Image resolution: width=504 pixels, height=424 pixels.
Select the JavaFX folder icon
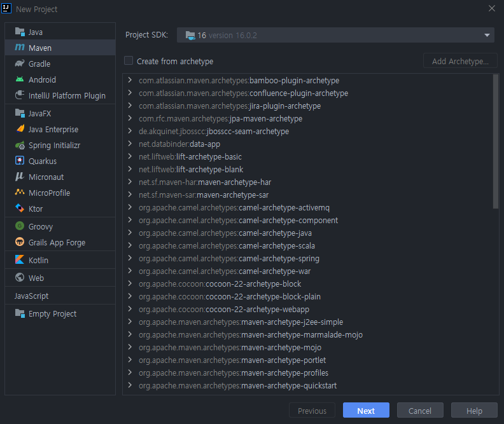[x=20, y=113]
